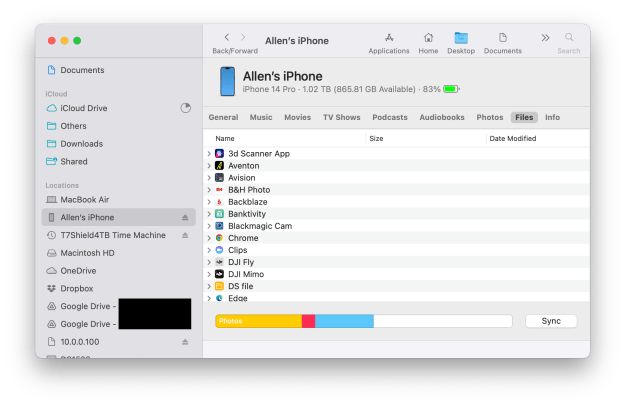Open the Desktop folder toolbar icon
Viewport: 625px width, 405px height.
(461, 38)
